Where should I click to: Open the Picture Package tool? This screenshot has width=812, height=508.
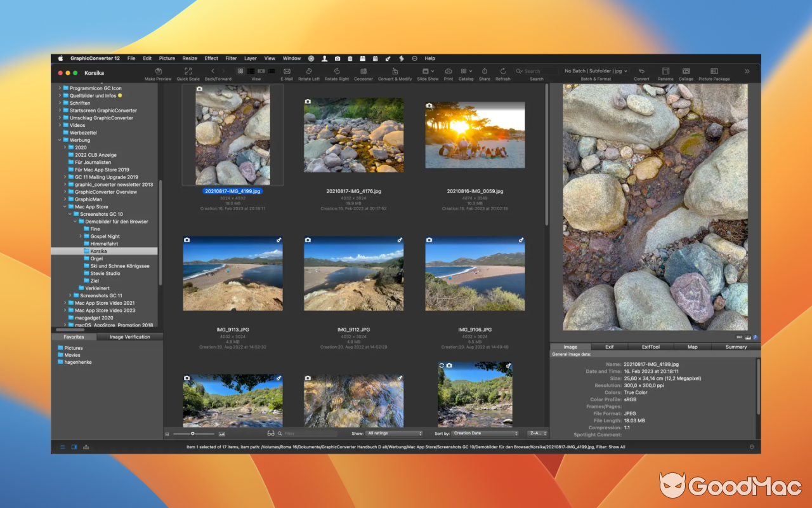tap(714, 70)
